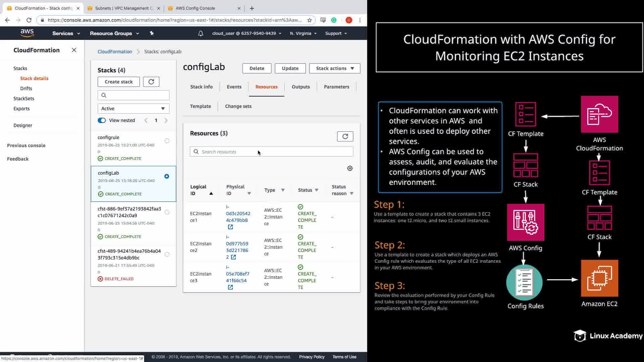This screenshot has width=644, height=362.
Task: Go to next page of stacks
Action: 166,120
